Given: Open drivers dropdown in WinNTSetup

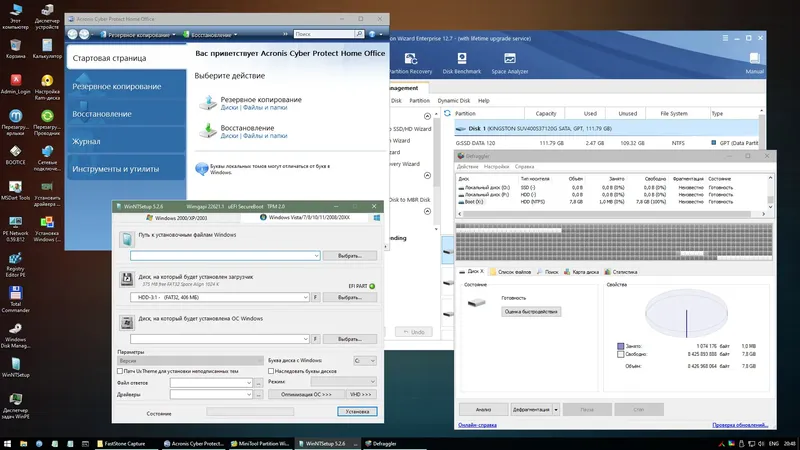Looking at the screenshot, I should point(248,394).
